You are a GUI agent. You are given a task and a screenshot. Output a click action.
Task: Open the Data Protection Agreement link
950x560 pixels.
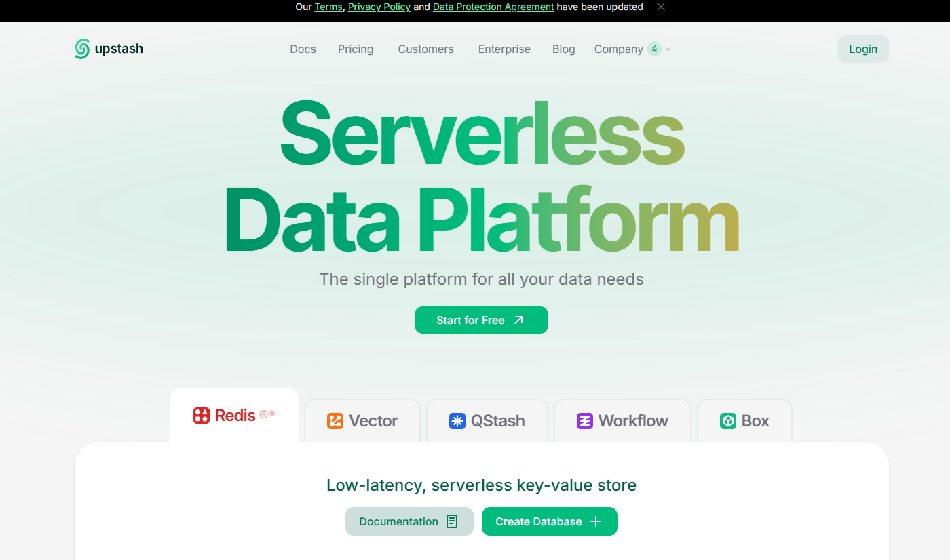click(x=493, y=7)
